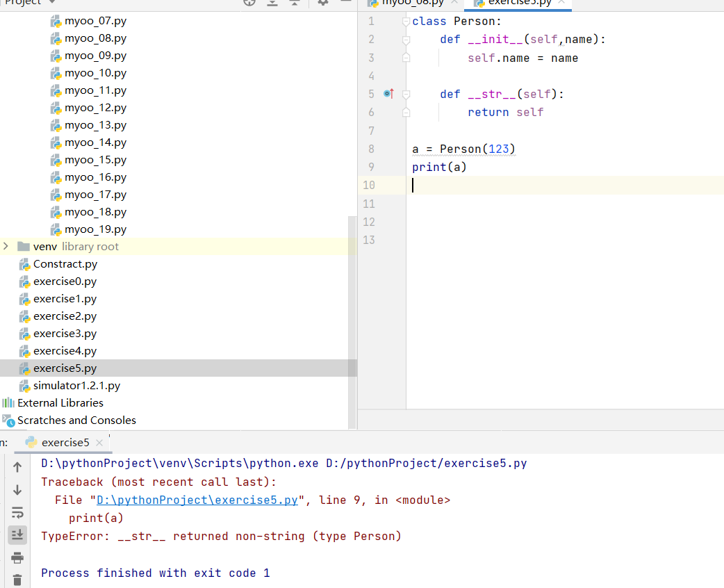
Task: Click 'return self' on line 6
Action: tap(506, 112)
